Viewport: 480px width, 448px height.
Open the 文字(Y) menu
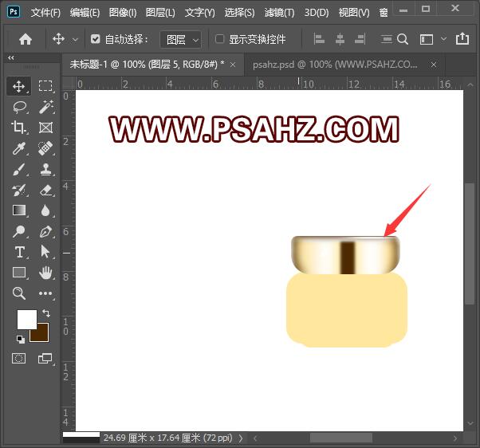tap(200, 13)
